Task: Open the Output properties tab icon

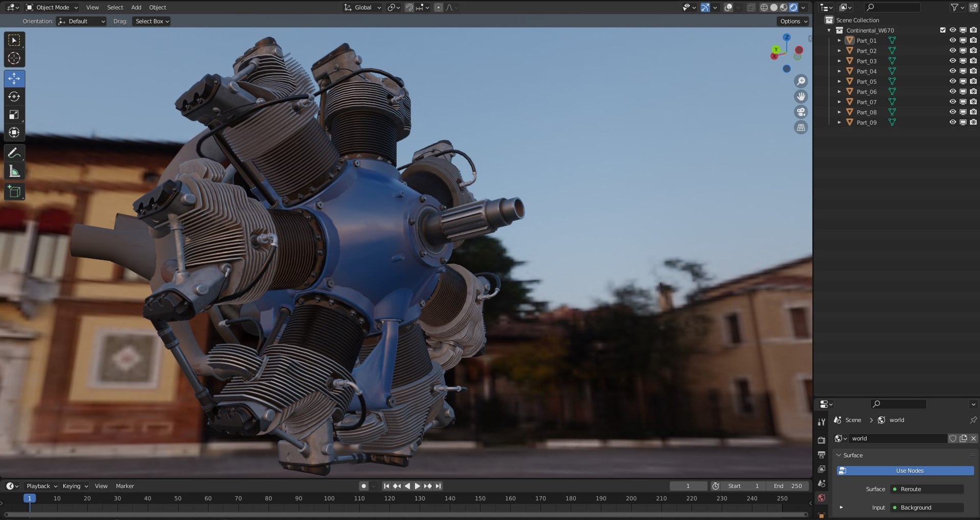Action: pyautogui.click(x=821, y=455)
